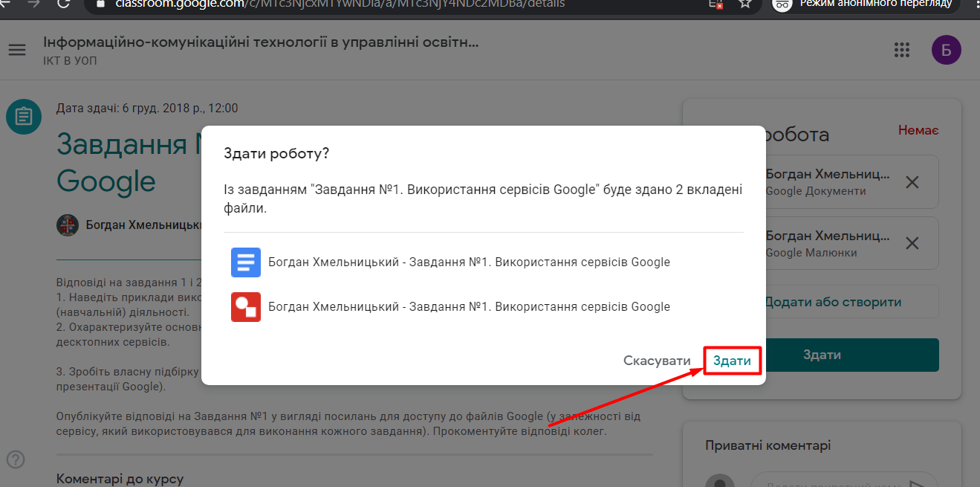The image size is (980, 487).
Task: Click the file name beside the Docs icon
Action: 469,262
